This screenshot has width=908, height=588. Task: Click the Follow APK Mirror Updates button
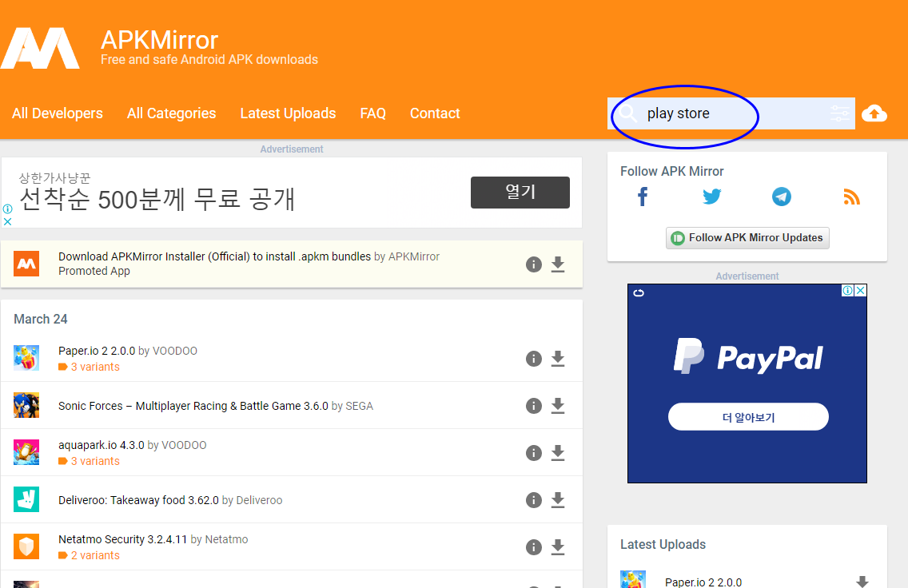point(747,238)
